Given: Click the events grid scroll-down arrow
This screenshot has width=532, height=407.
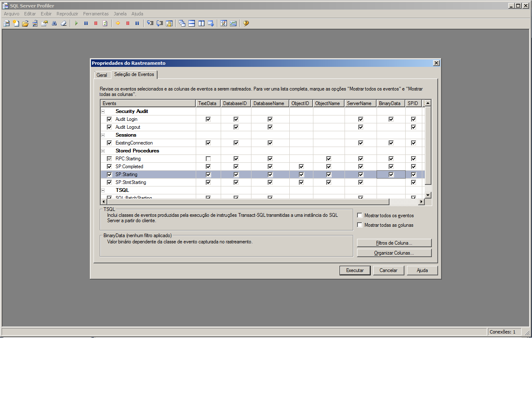Looking at the screenshot, I should (428, 195).
